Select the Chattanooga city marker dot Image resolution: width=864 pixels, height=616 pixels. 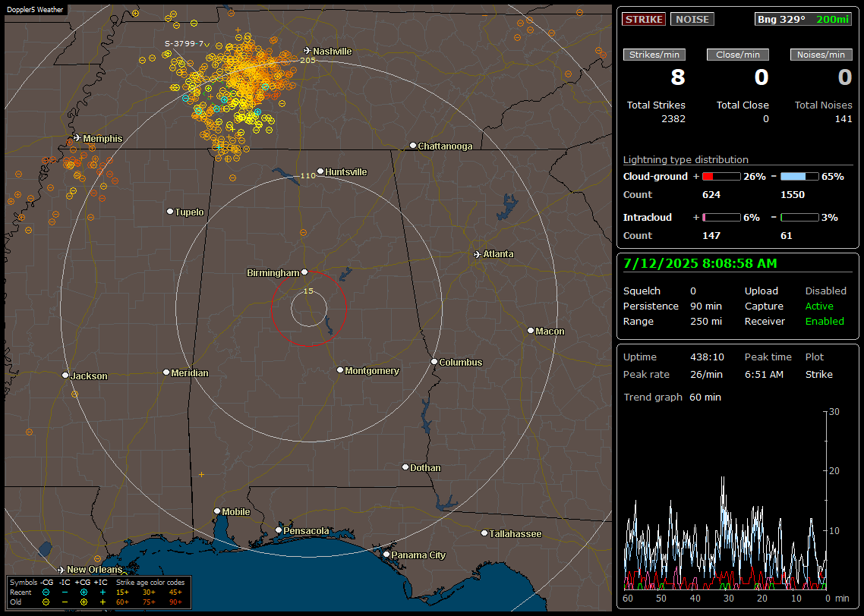click(x=413, y=146)
